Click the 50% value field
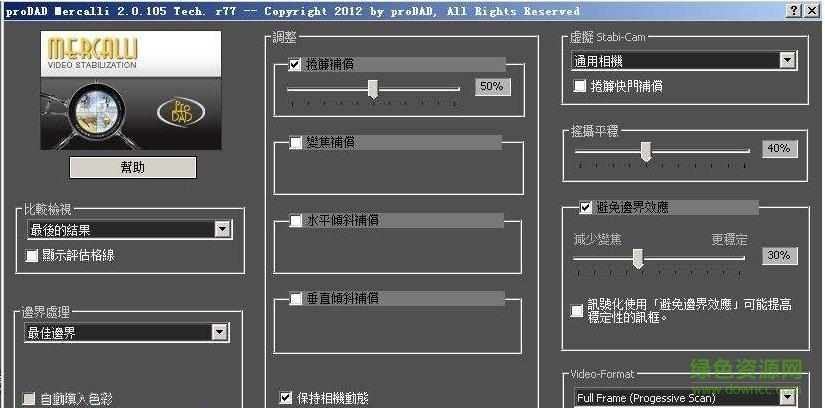This screenshot has height=408, width=825. [x=492, y=86]
